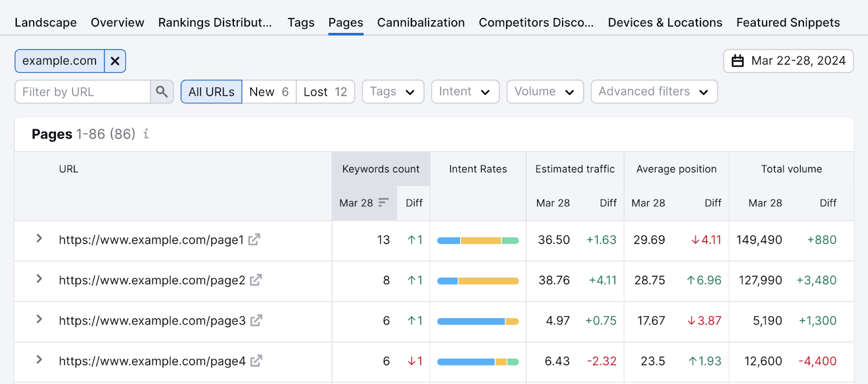
Task: Open external link icon for page1
Action: click(x=254, y=239)
